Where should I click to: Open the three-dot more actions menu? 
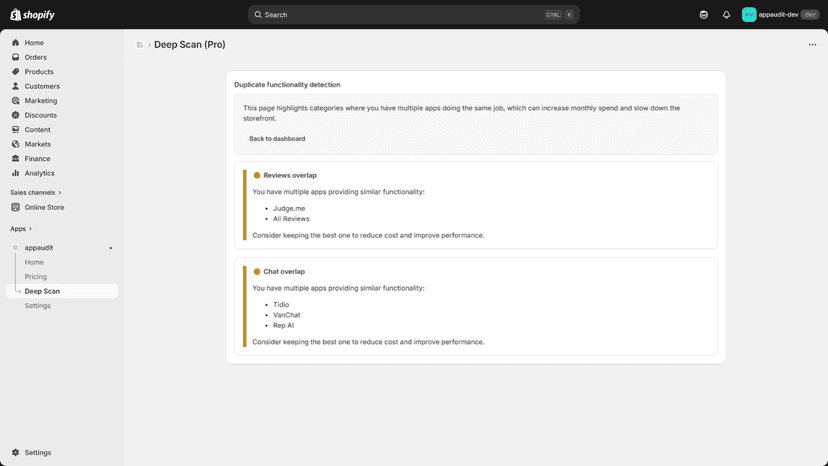(812, 44)
